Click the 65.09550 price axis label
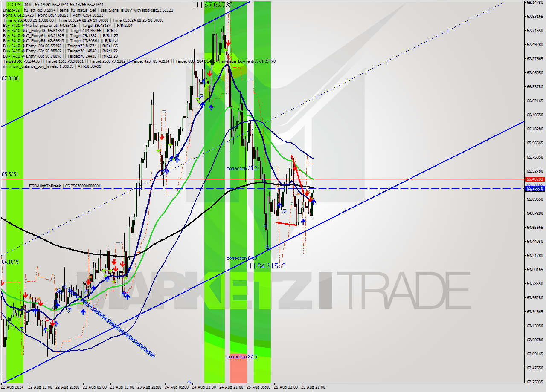This screenshot has width=546, height=392. click(535, 199)
